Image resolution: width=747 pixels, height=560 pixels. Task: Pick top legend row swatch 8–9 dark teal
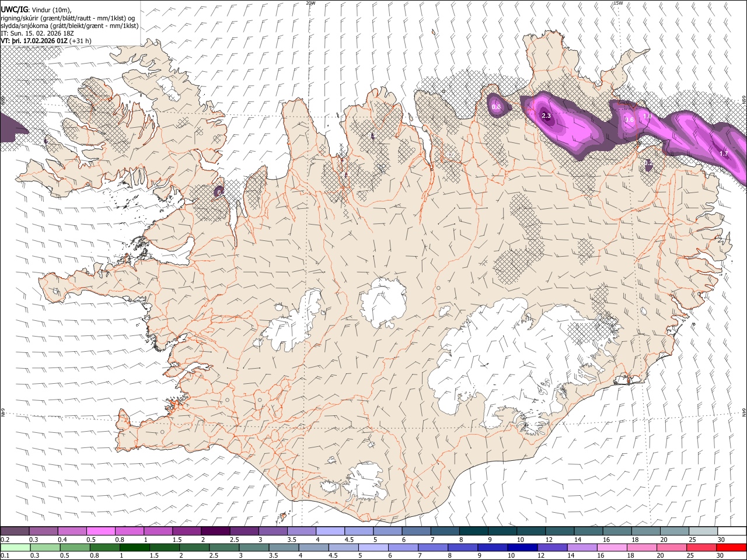click(x=473, y=531)
